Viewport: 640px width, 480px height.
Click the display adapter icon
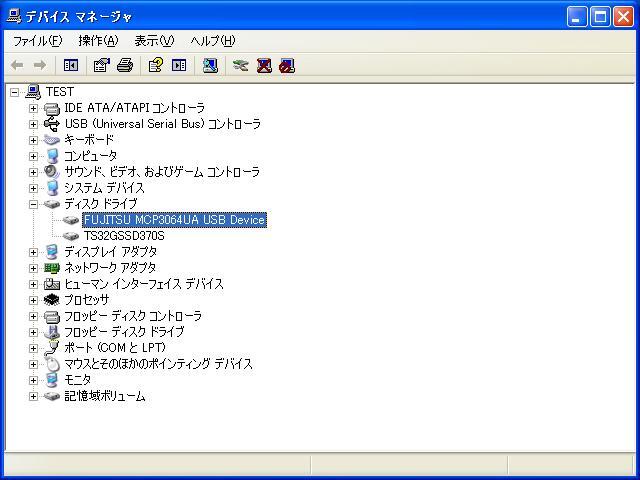(x=52, y=252)
